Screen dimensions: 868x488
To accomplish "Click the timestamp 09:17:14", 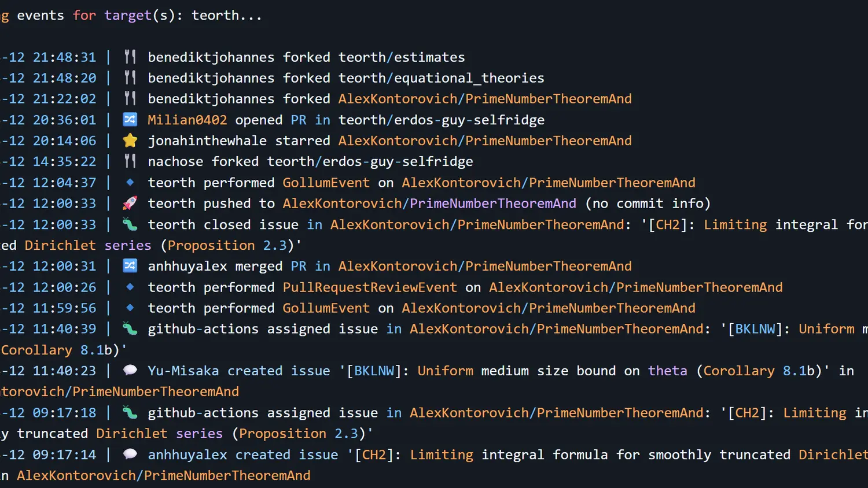I will (x=64, y=454).
